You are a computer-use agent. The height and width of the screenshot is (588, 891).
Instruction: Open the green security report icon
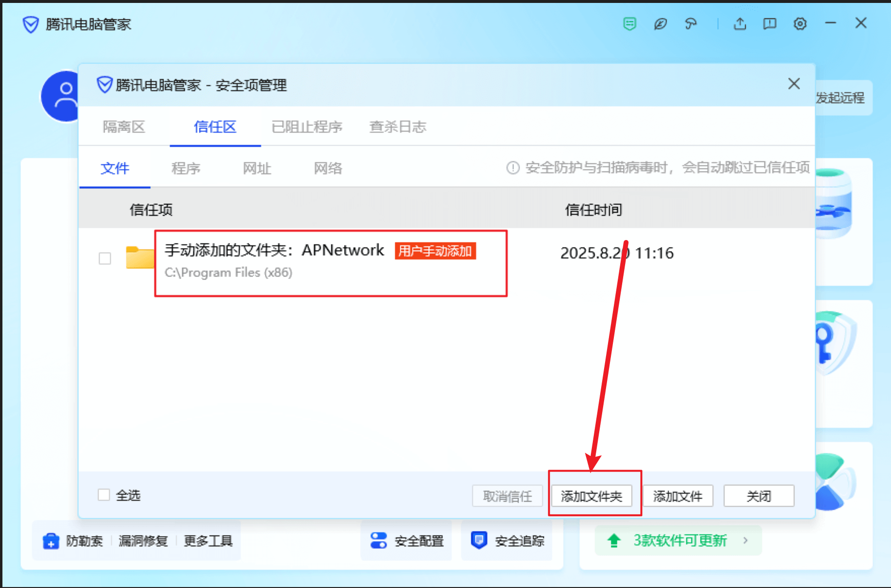(x=630, y=23)
